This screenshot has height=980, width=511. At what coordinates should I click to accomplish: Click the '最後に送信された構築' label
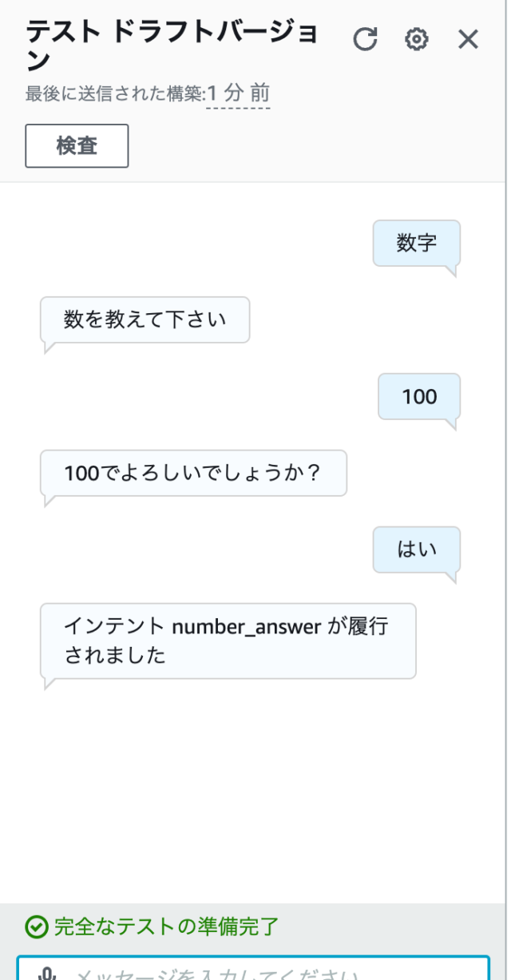point(115,94)
